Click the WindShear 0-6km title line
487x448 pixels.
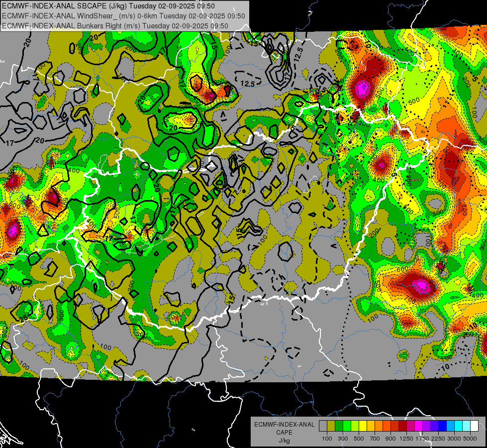click(x=123, y=16)
